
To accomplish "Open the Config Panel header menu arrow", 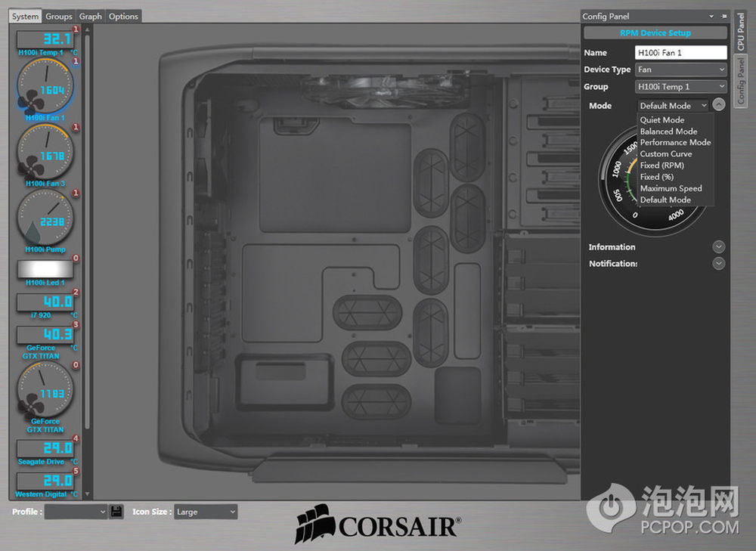I will tap(711, 17).
